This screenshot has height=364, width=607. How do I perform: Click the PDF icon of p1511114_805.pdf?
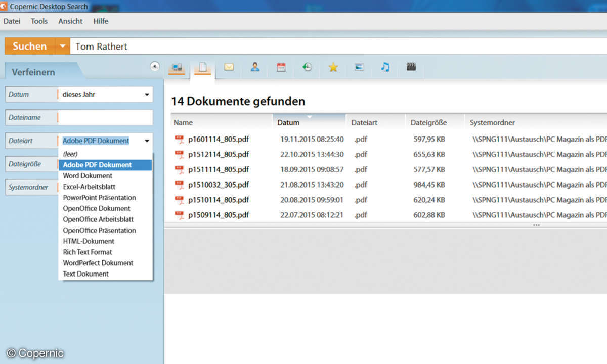point(179,169)
